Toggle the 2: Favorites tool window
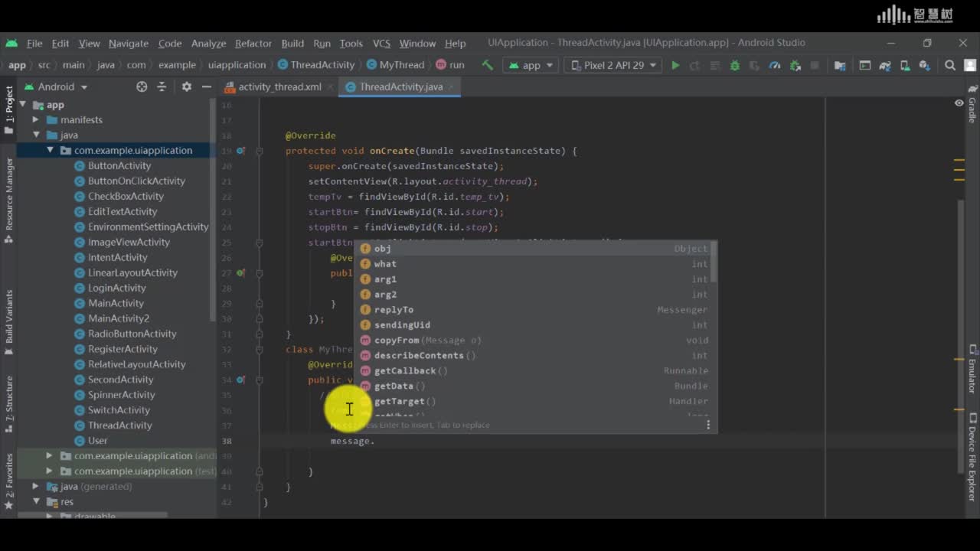Screen dimensions: 980x551 pos(9,481)
